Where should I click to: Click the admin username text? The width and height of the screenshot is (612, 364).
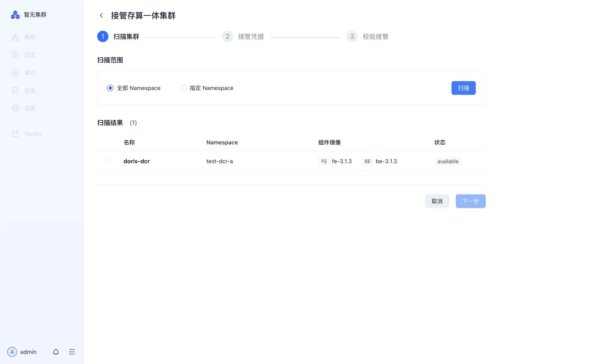28,352
